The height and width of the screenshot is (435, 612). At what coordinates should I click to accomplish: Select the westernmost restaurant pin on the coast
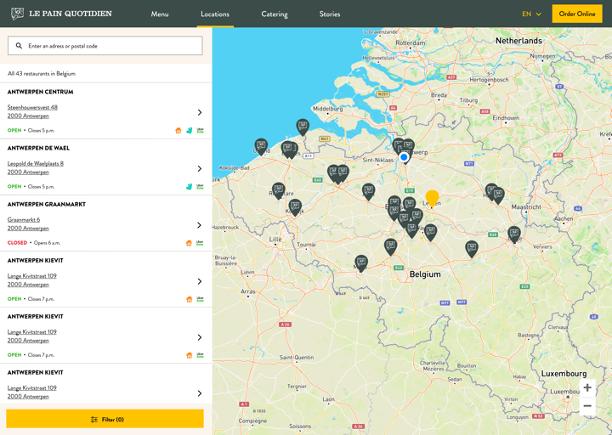click(261, 146)
